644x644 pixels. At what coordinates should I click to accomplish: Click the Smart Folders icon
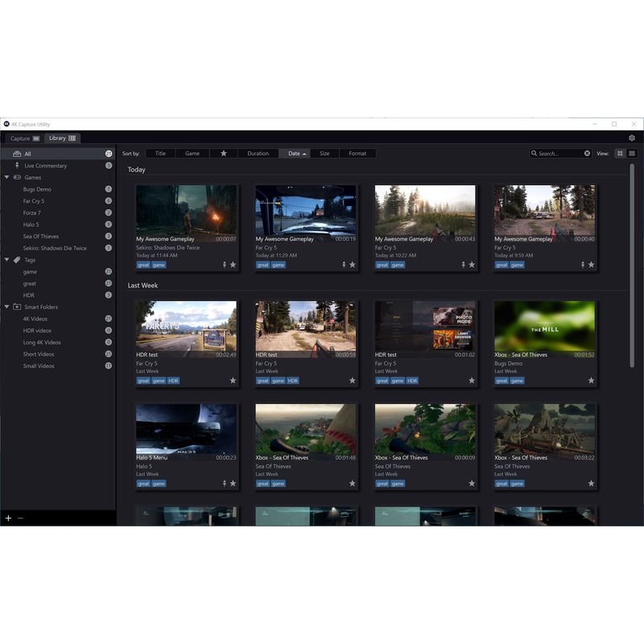(17, 307)
